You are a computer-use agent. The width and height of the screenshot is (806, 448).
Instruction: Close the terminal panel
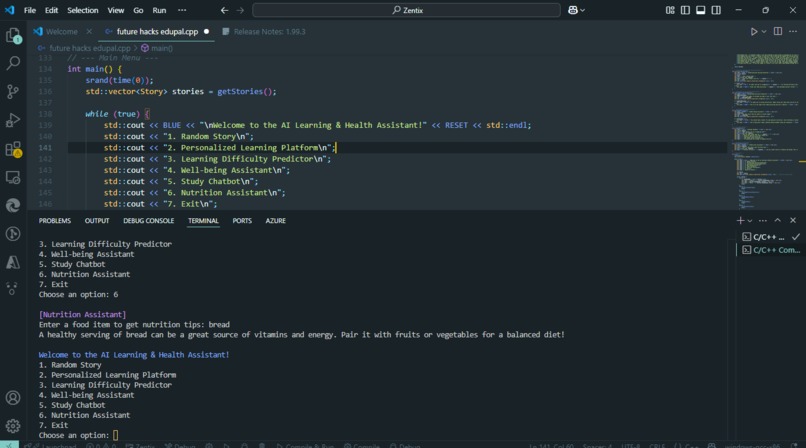(793, 220)
